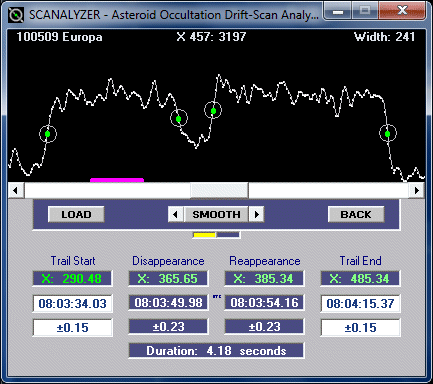Click the horizontal scrollbar thumb

[219, 190]
